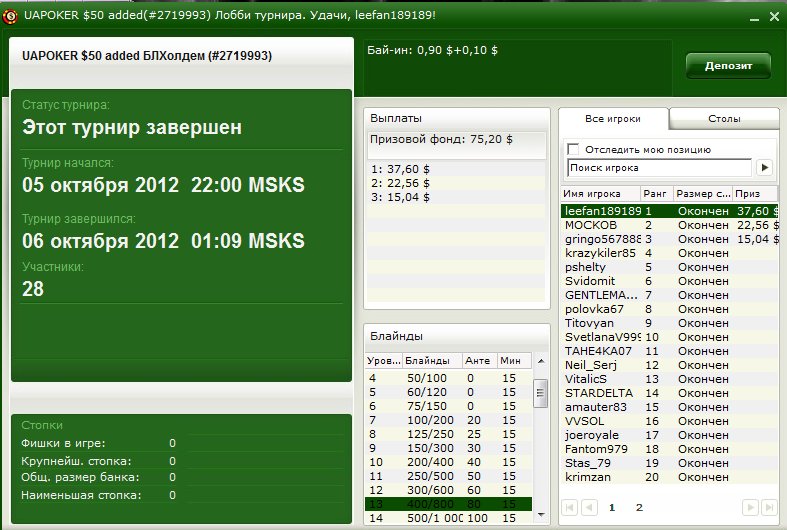Jump to last players page icon
Viewport: 787px width, 530px height.
coord(769,508)
